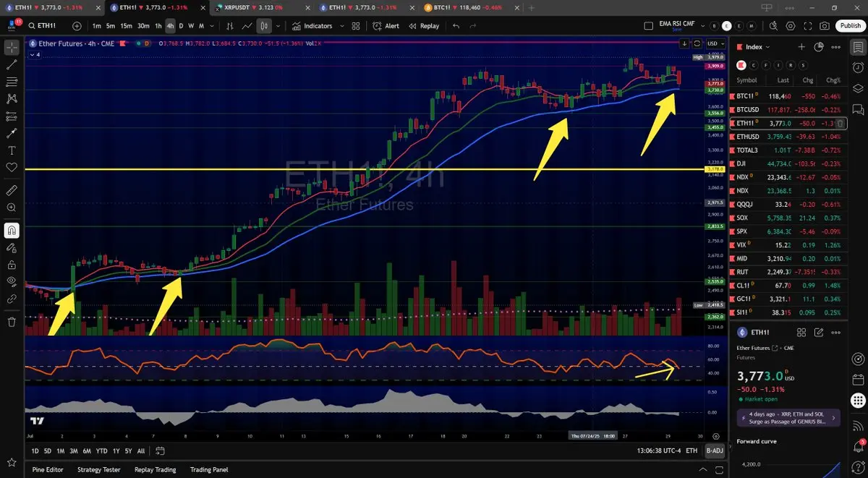This screenshot has width=868, height=478.
Task: Open the alerts clock panel
Action: [x=858, y=67]
